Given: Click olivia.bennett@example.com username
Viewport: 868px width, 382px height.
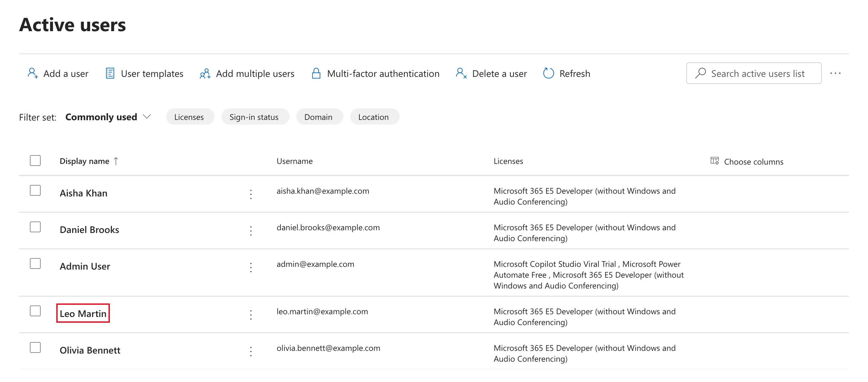Looking at the screenshot, I should [x=328, y=348].
